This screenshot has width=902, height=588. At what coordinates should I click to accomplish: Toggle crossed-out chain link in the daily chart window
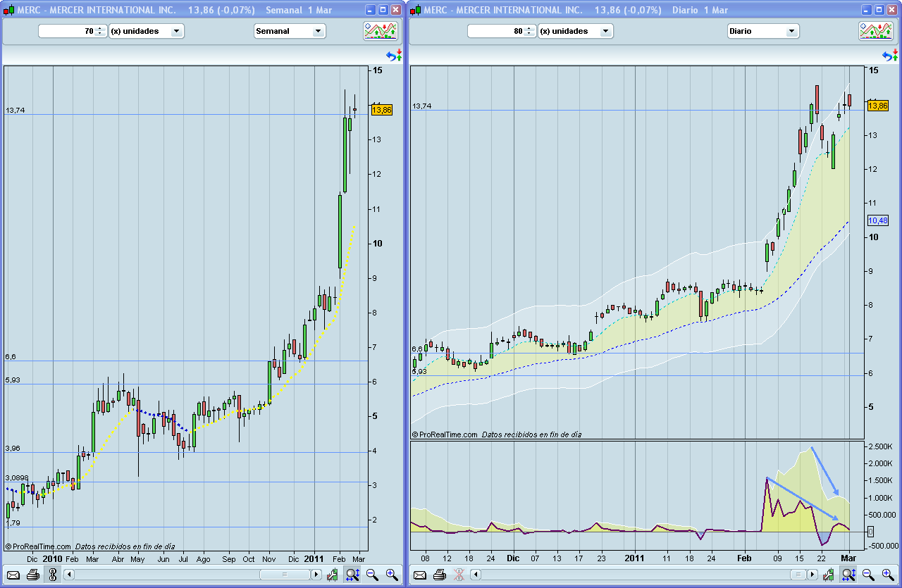(459, 575)
